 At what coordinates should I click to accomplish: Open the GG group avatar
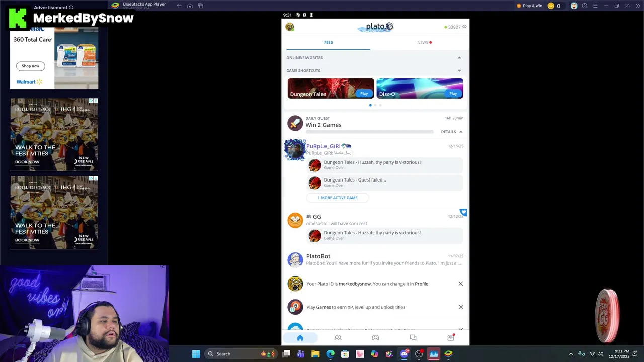click(x=295, y=220)
